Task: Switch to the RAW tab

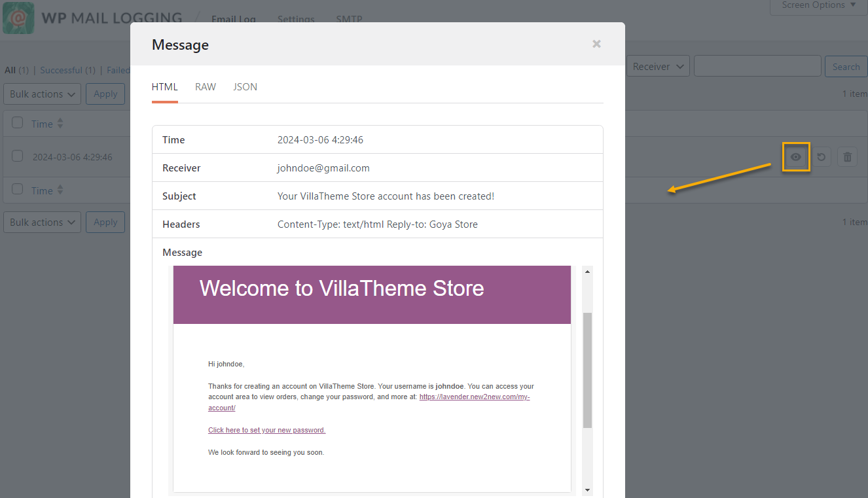Action: pyautogui.click(x=206, y=87)
